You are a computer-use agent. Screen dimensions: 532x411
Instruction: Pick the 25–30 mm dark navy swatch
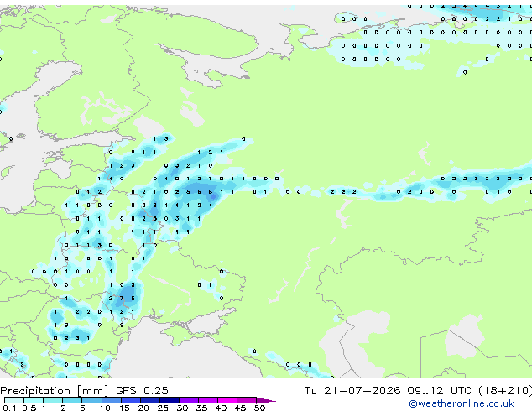[170, 400]
